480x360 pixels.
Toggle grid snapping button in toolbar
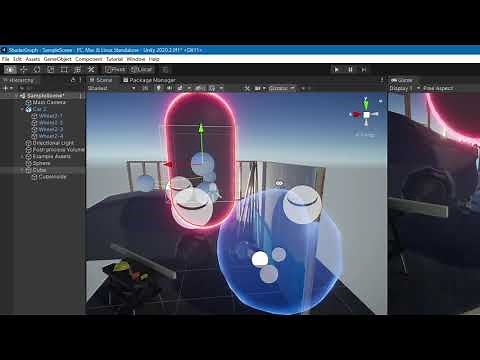coord(165,69)
